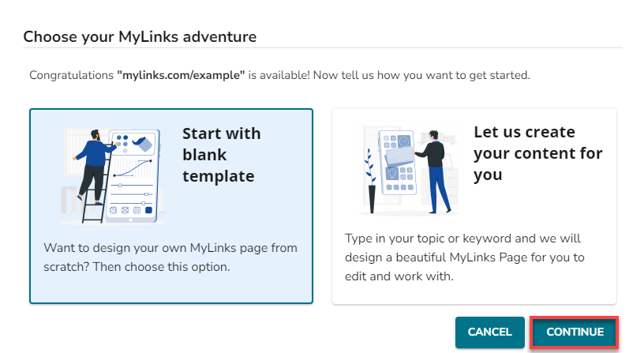644x353 pixels.
Task: Select the "Start with blank template" heading
Action: (x=220, y=154)
